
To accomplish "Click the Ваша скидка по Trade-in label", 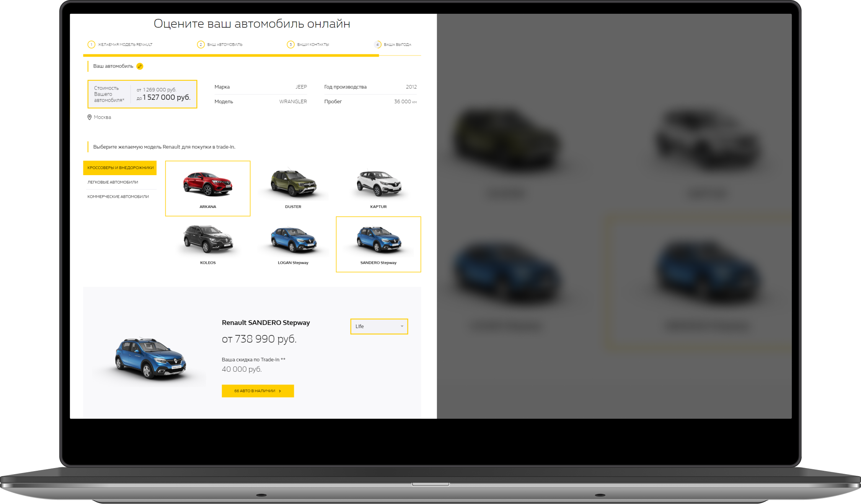I will click(x=254, y=359).
